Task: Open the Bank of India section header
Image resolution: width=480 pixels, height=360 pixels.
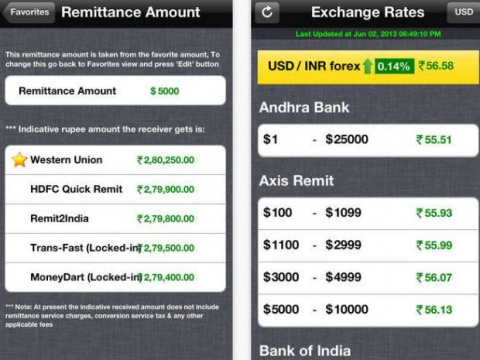Action: 305,351
